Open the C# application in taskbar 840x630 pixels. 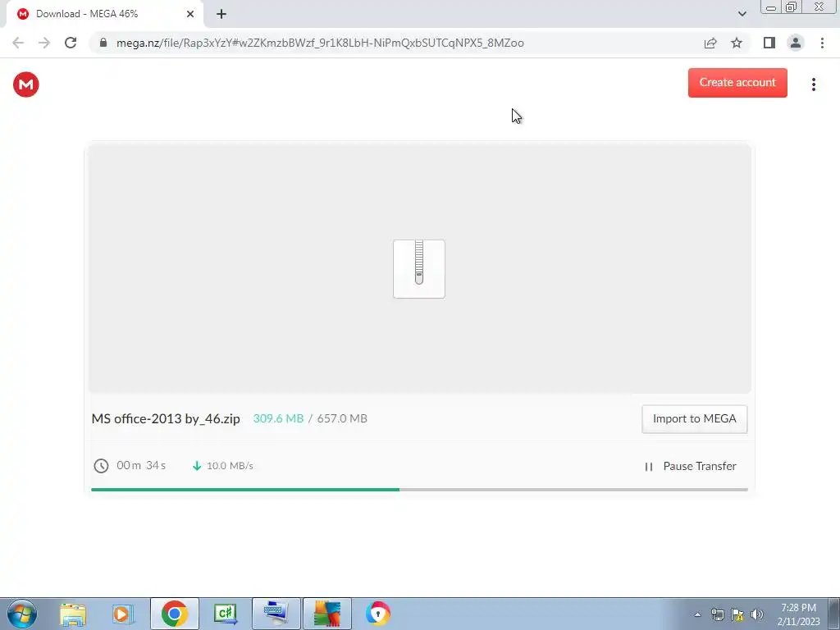(225, 614)
